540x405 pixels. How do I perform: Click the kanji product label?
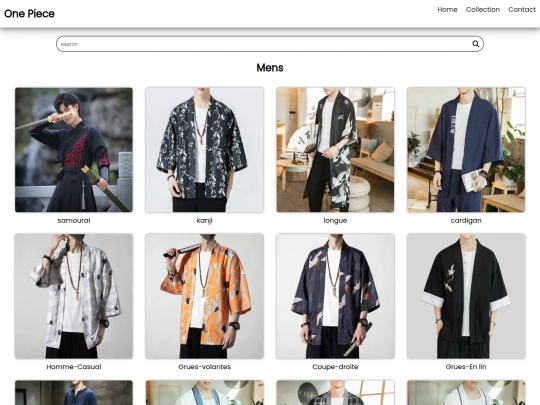[205, 220]
